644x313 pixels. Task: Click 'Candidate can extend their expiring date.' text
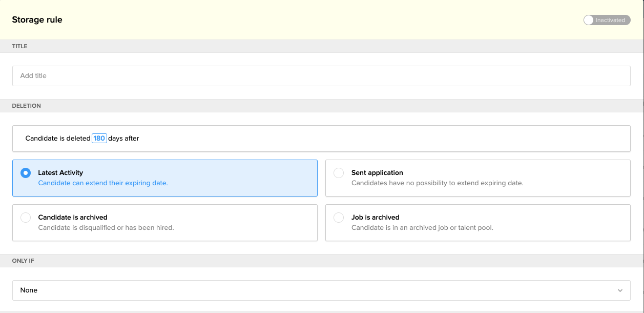pyautogui.click(x=103, y=183)
